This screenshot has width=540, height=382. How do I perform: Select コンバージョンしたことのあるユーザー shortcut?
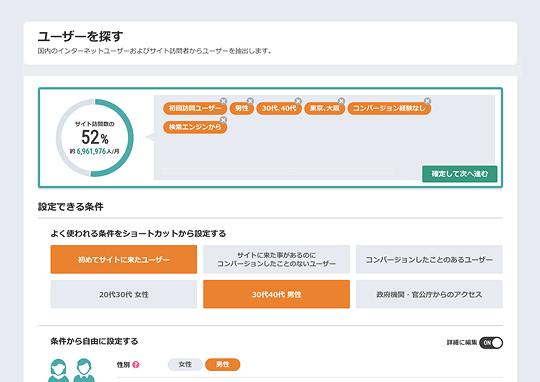[429, 259]
